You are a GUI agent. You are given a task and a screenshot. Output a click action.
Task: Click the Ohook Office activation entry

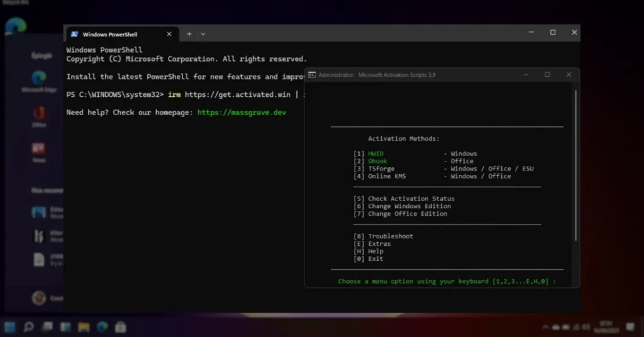click(x=377, y=161)
